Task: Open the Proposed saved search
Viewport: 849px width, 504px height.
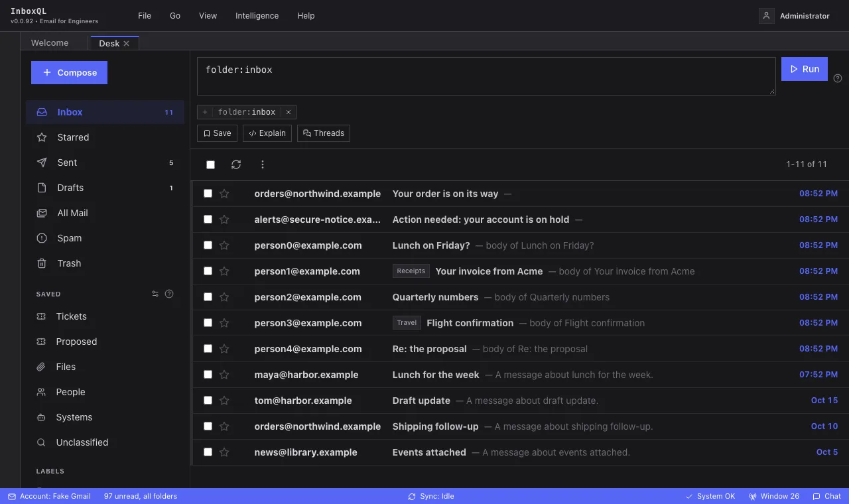Action: (105, 342)
